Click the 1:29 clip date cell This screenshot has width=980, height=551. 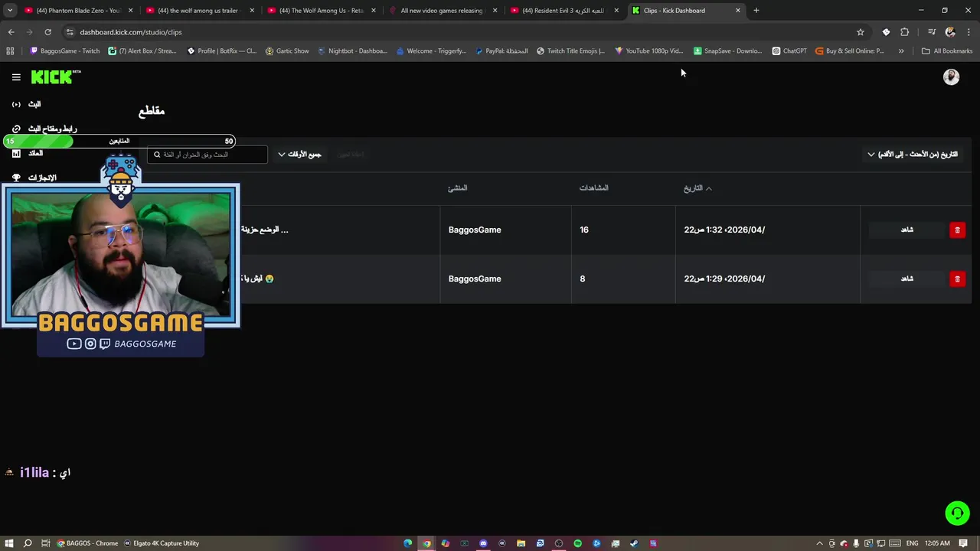724,279
